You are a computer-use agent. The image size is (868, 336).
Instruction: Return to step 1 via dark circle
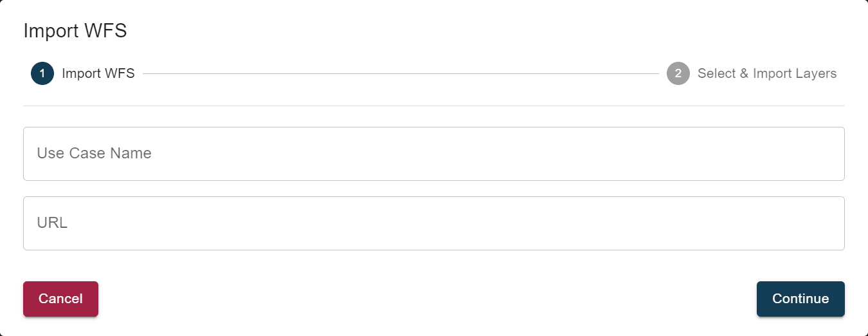[x=42, y=73]
